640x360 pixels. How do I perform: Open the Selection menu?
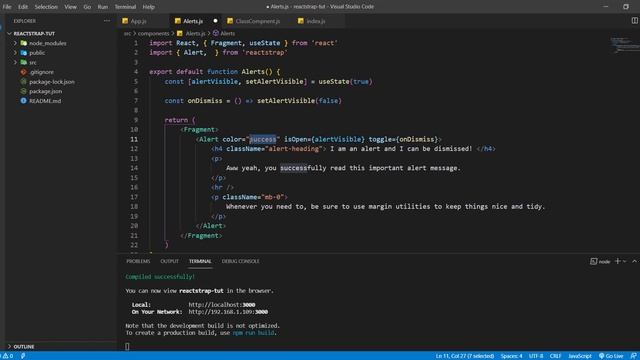46,7
